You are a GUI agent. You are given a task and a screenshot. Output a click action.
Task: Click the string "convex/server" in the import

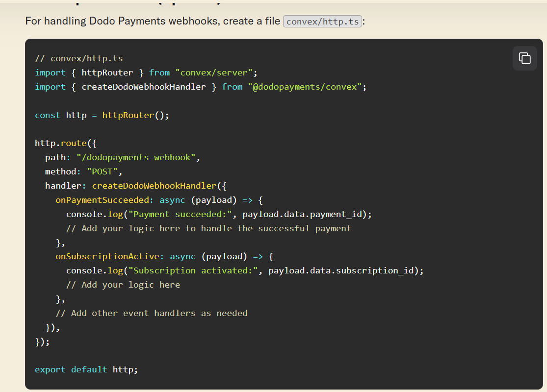point(214,73)
